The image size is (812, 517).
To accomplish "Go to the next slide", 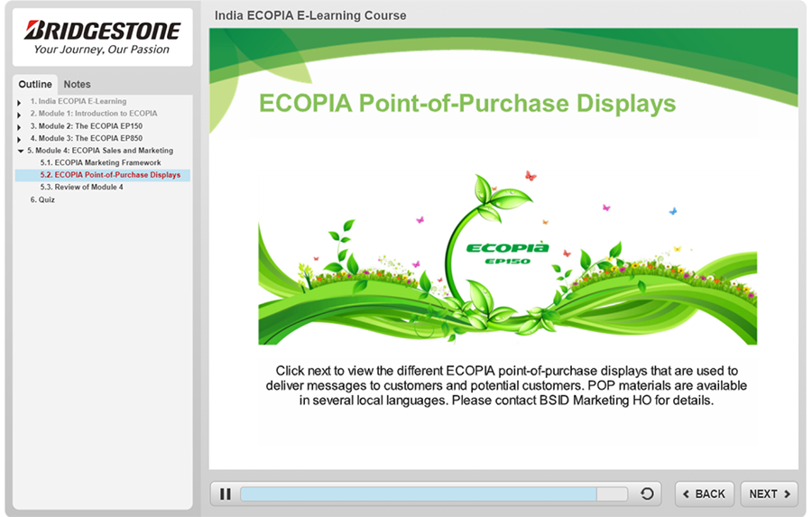I will tap(769, 494).
